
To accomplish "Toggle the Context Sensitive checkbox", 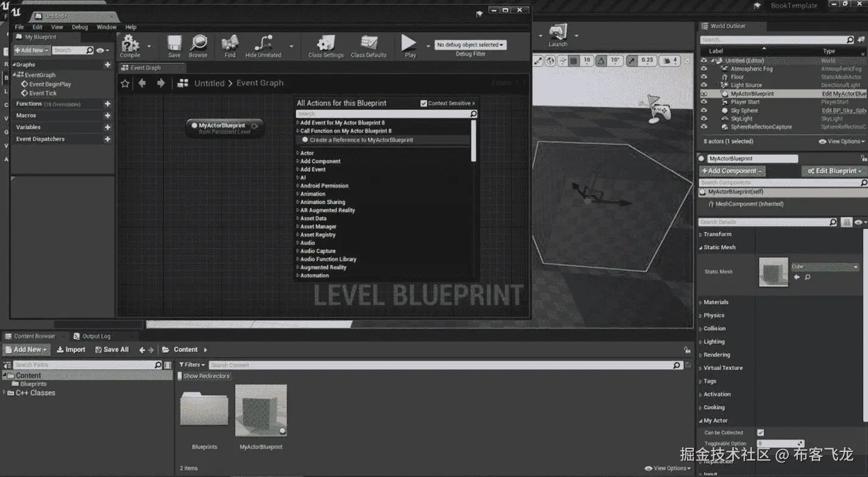I will point(424,104).
